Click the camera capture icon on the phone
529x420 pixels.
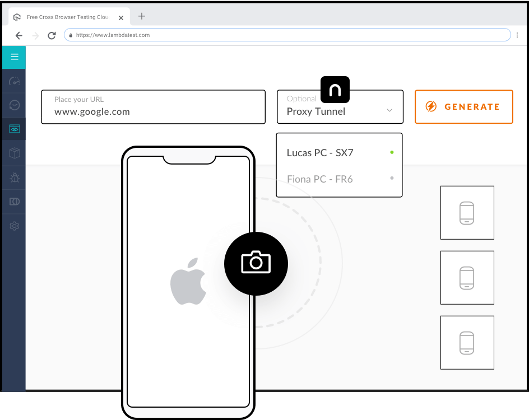click(x=256, y=263)
